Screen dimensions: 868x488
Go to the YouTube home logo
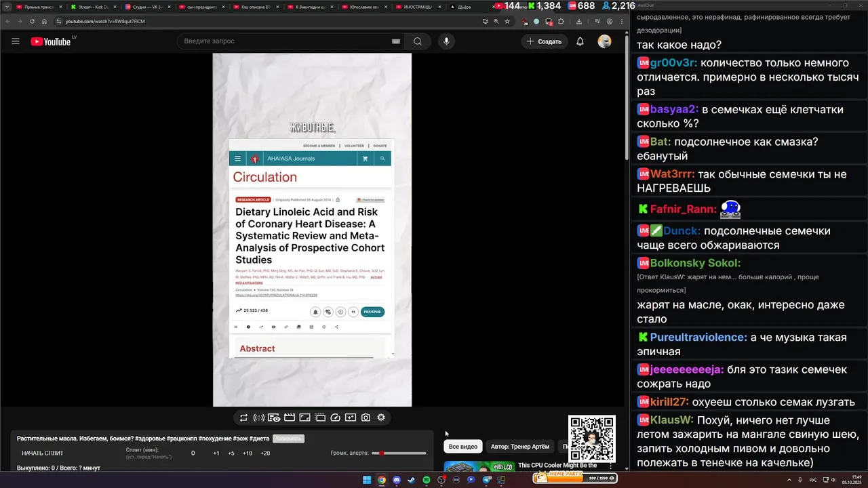51,41
